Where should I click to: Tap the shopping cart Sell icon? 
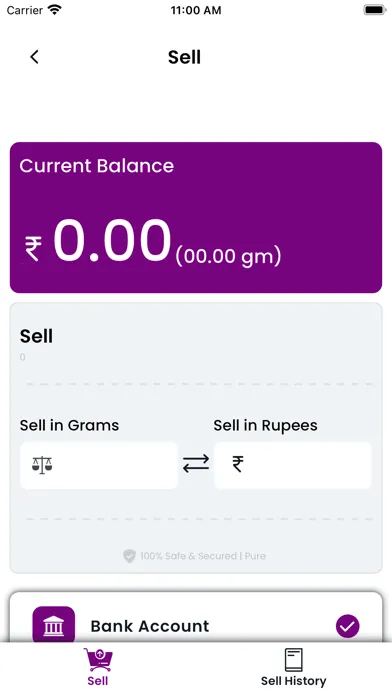coord(98,660)
